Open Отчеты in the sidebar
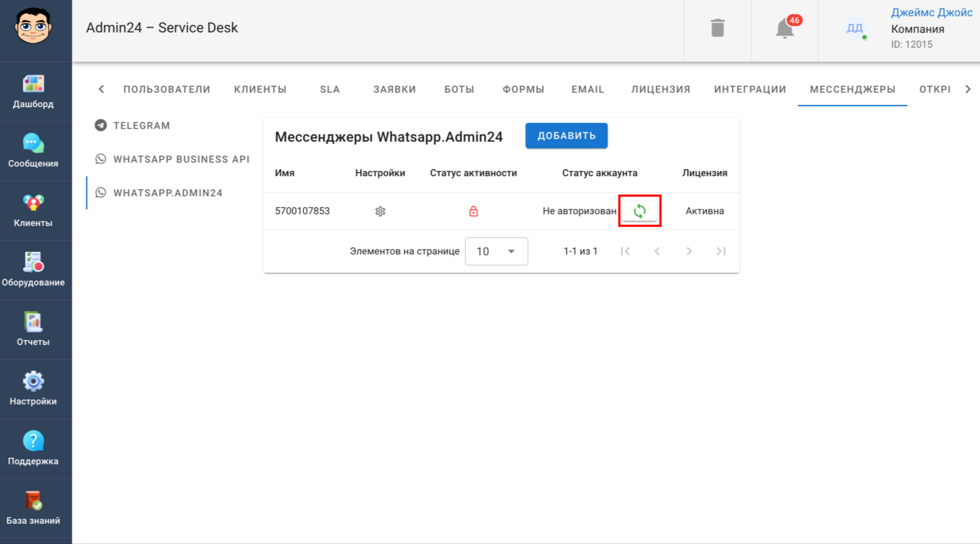 (x=33, y=330)
